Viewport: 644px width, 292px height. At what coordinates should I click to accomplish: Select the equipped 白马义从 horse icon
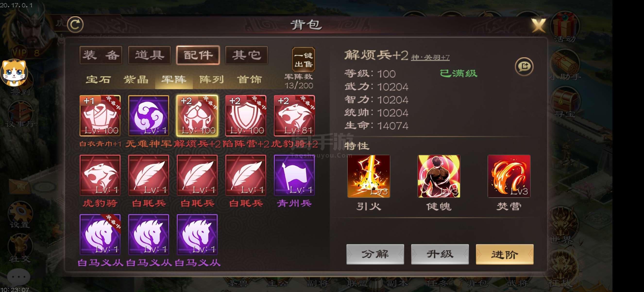coord(100,234)
